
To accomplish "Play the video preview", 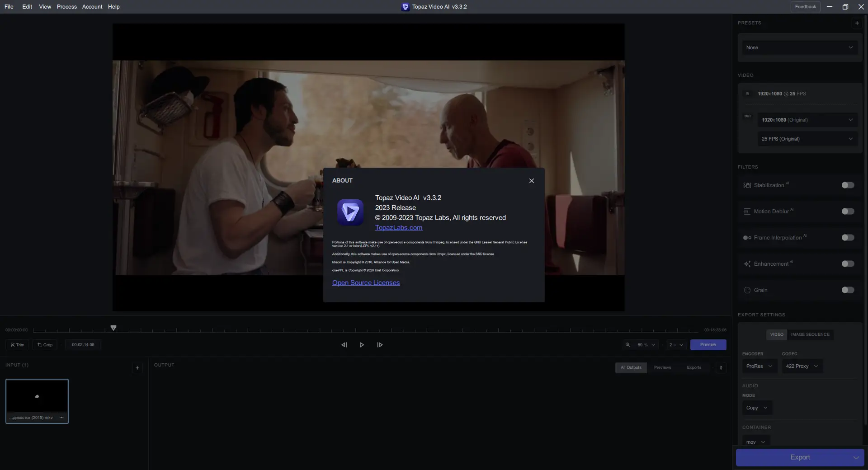I will click(362, 345).
